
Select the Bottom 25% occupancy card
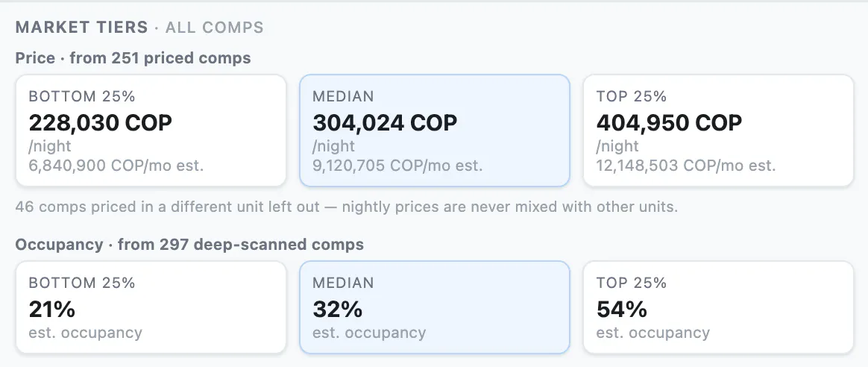(x=151, y=307)
